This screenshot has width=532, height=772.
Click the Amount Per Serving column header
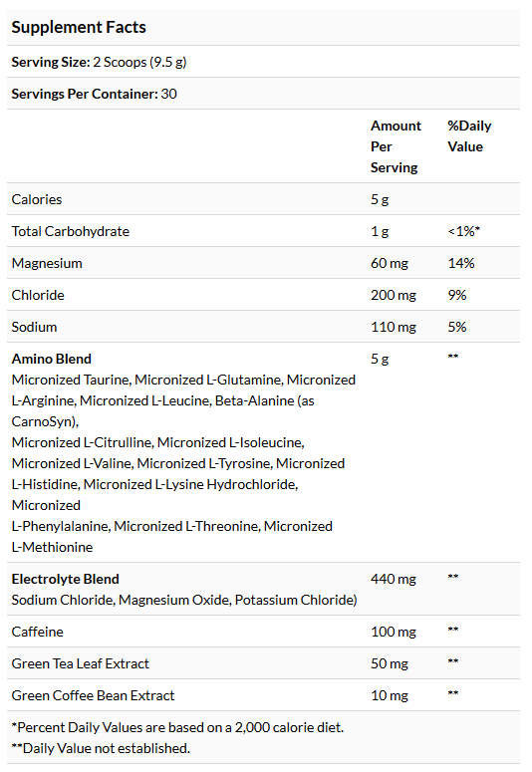(x=396, y=146)
